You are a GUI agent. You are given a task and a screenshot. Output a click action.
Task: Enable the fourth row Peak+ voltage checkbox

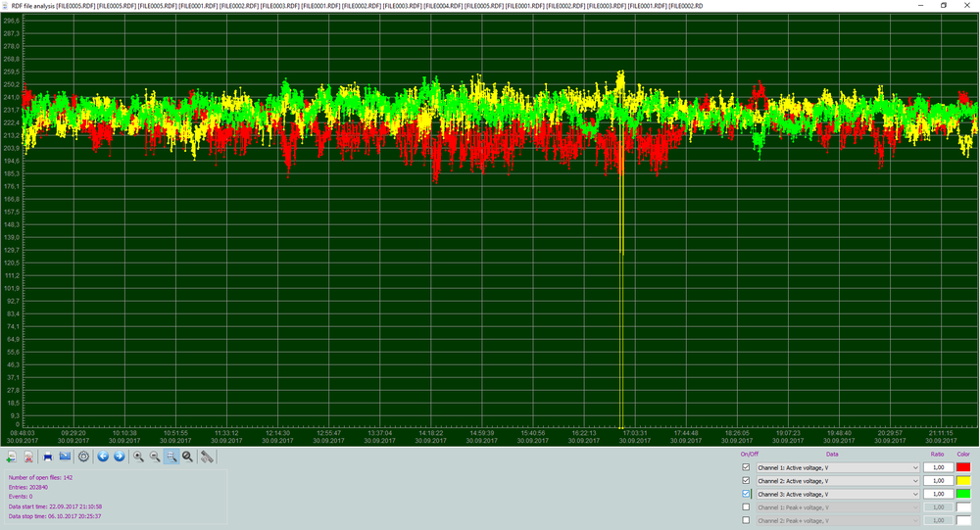747,506
